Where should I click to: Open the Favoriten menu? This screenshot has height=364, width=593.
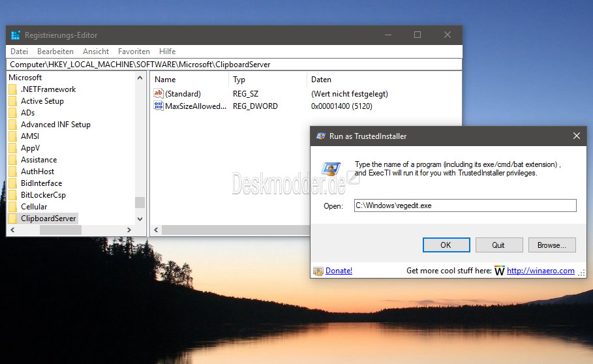(x=134, y=52)
